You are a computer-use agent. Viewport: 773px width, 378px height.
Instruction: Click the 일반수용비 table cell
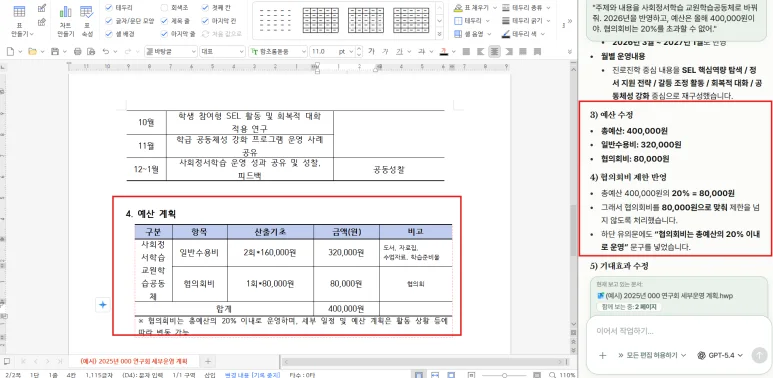(200, 253)
